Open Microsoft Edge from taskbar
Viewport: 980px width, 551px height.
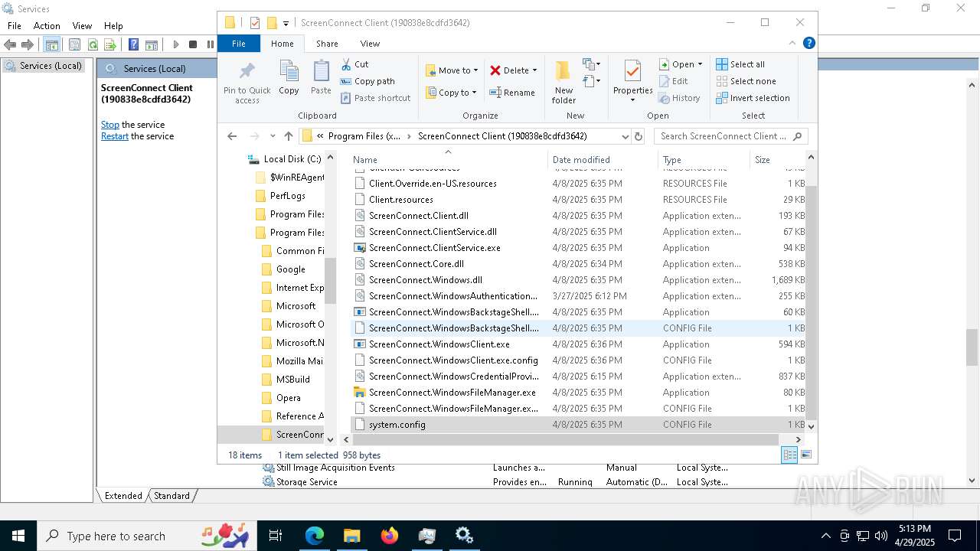315,536
